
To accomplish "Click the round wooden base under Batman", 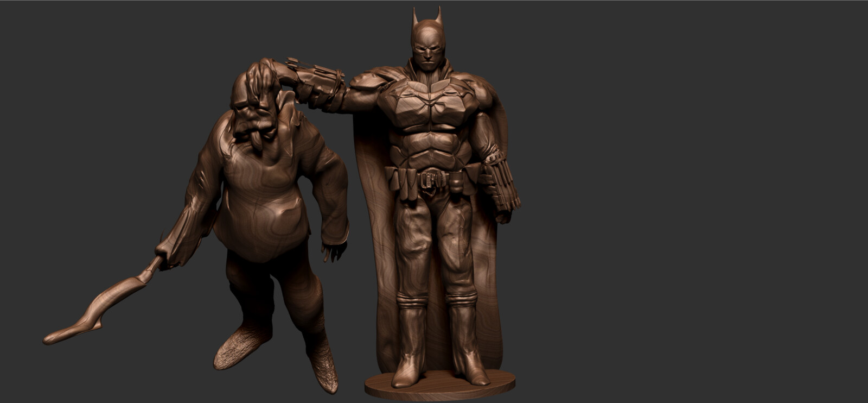I will 440,385.
